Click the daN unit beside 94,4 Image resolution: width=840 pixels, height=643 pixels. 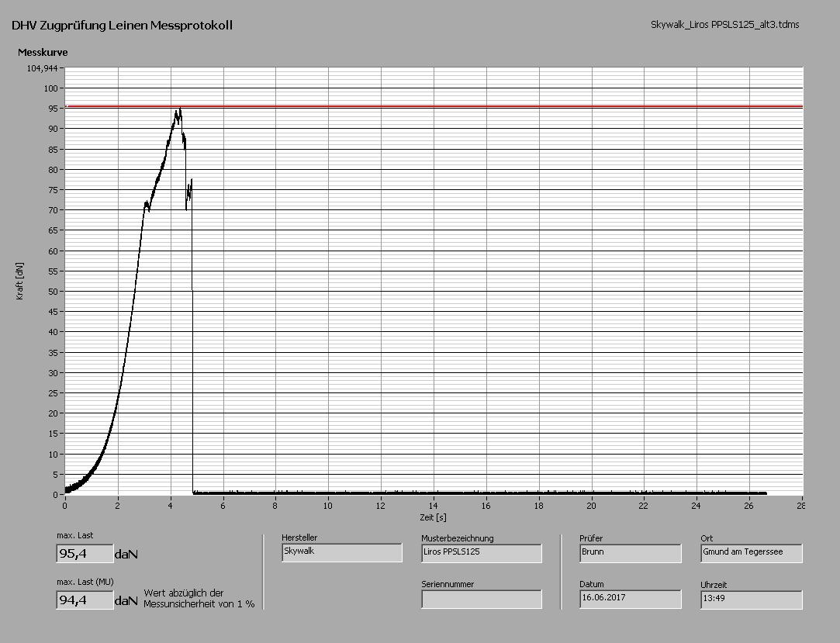[126, 600]
